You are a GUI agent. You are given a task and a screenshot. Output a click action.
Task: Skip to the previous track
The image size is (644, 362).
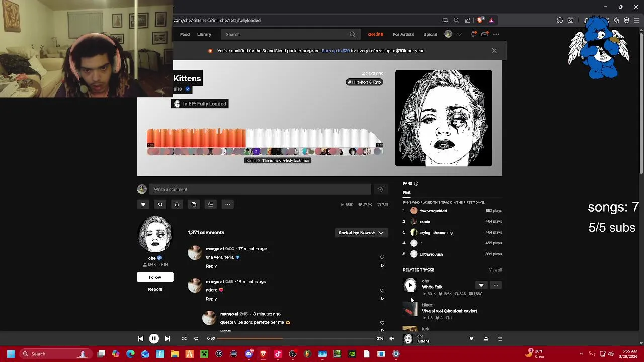coord(141,339)
